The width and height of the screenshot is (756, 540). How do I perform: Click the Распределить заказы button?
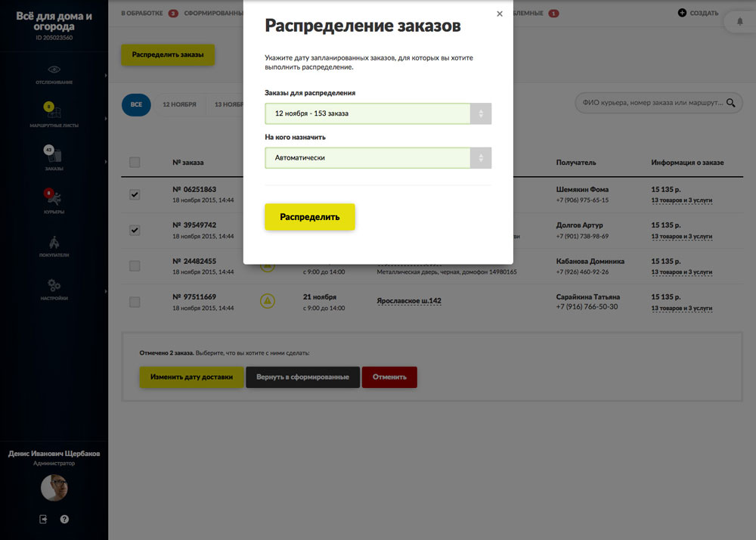pyautogui.click(x=168, y=54)
